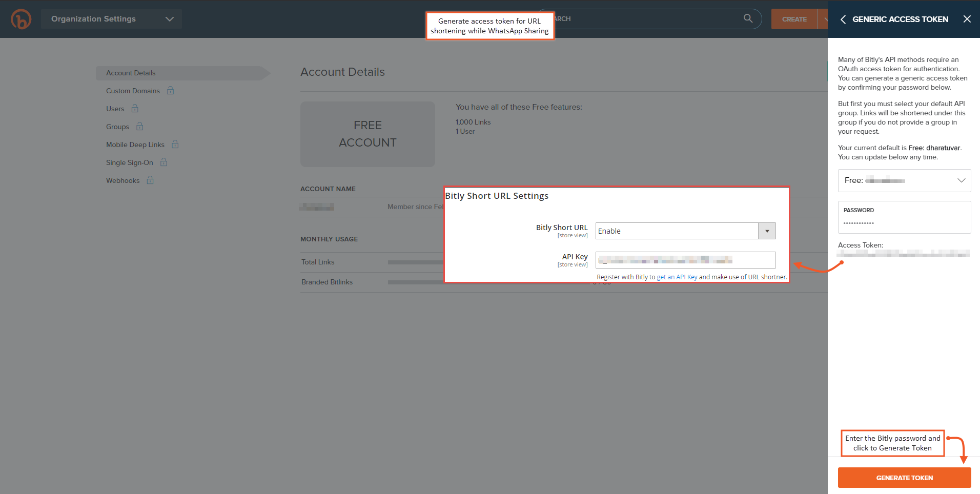Click the search magnifier icon
980x494 pixels.
point(748,18)
